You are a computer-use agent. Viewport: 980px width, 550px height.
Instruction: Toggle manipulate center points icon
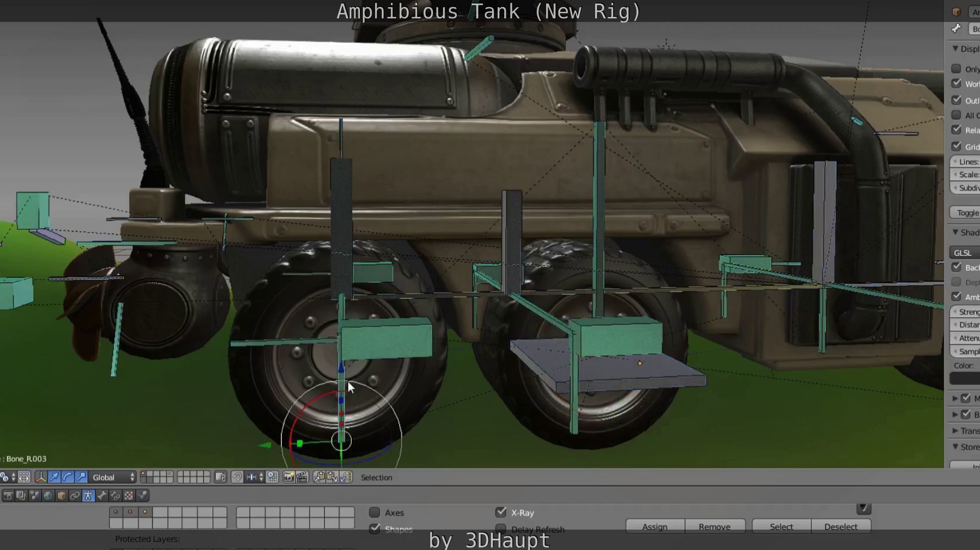coord(24,478)
